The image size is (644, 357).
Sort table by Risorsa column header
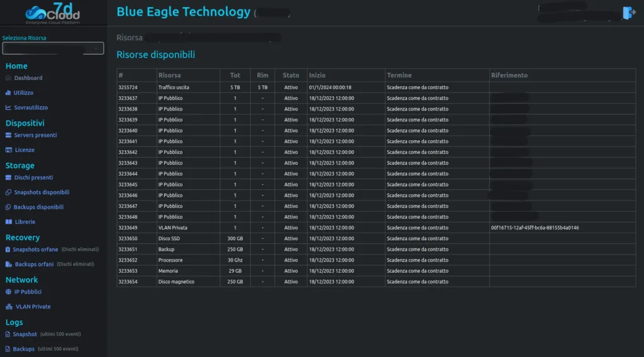tap(170, 75)
